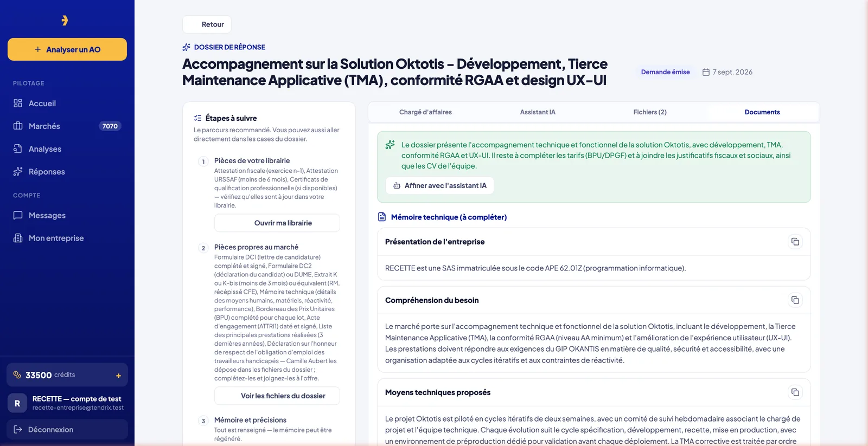The height and width of the screenshot is (446, 868).
Task: Open the Fichiers (2) tab
Action: pyautogui.click(x=650, y=112)
